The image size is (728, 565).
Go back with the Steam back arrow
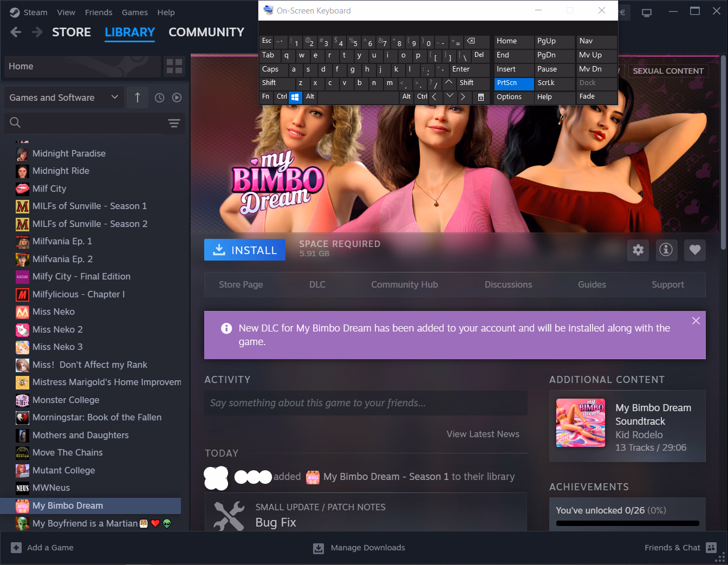[x=16, y=33]
